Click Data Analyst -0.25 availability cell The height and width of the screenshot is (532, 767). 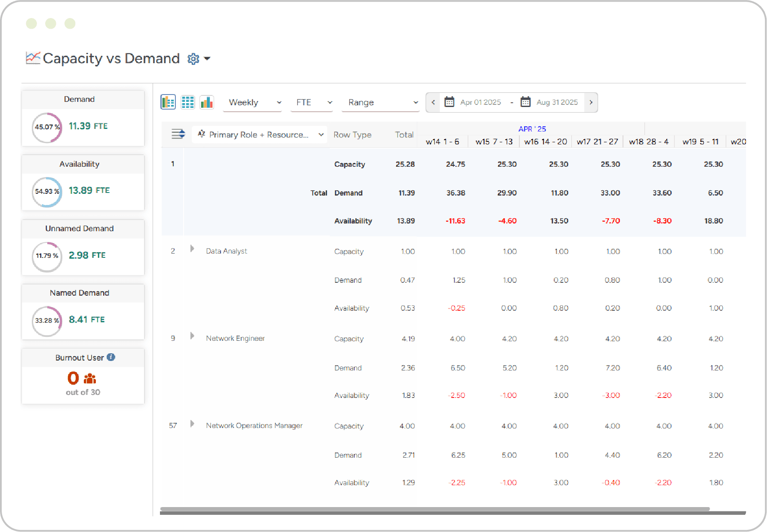457,308
